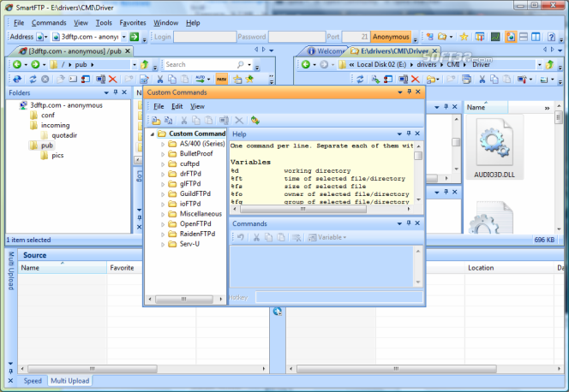
Task: Click Cut scissors in local browser toolbar
Action: pyautogui.click(x=482, y=79)
